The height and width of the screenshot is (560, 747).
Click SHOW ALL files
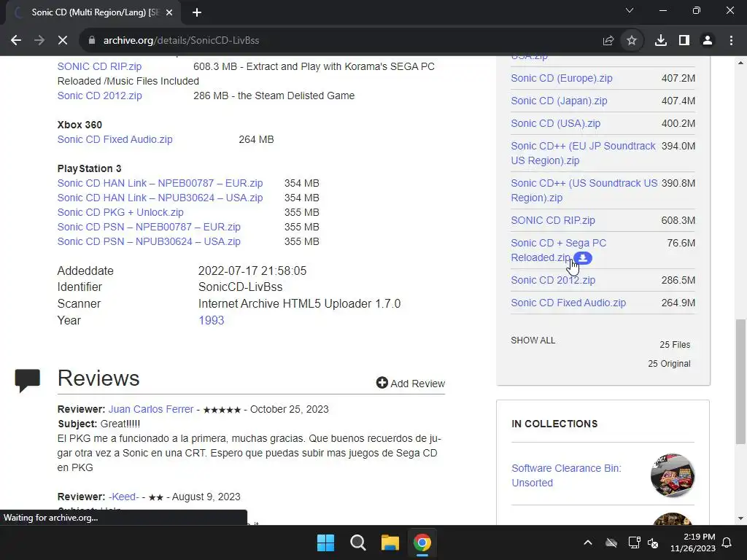point(533,341)
